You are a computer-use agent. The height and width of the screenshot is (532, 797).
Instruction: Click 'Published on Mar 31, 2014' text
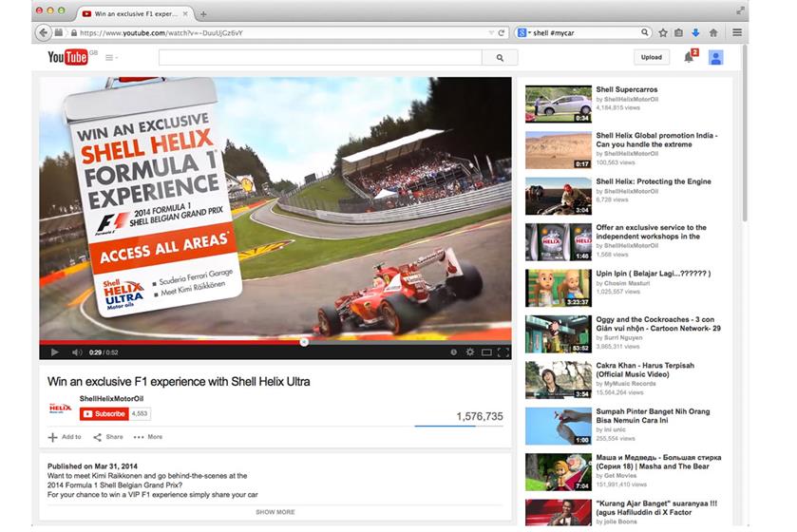[92, 465]
